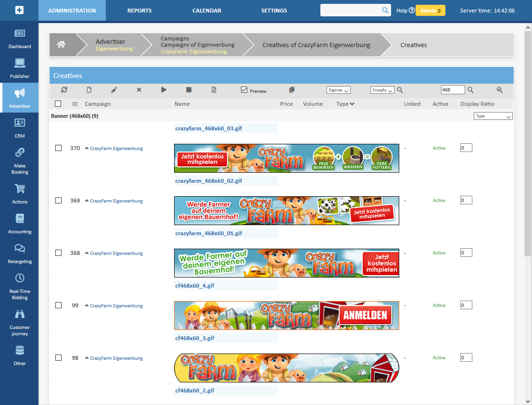Viewport: 532px width, 405px height.
Task: Open advanced search magnifier with plus
Action: pyautogui.click(x=499, y=90)
